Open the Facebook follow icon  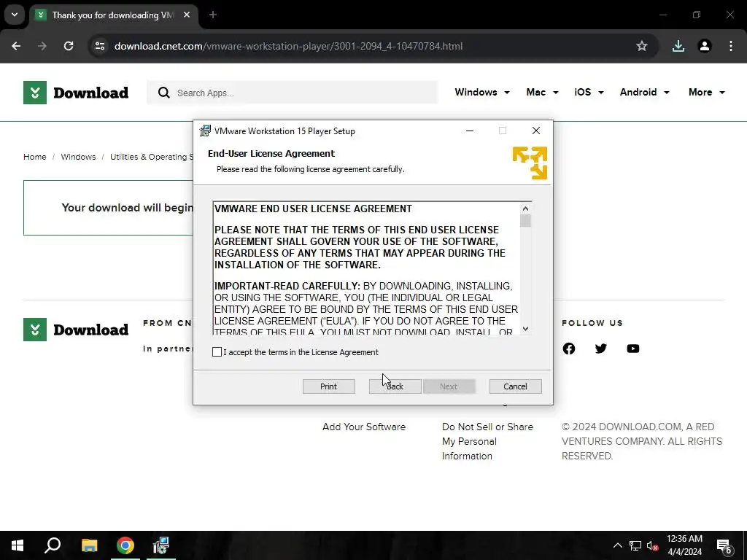point(569,349)
